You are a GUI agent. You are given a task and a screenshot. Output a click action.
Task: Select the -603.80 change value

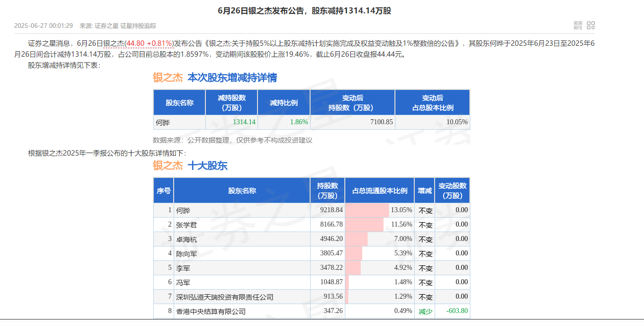click(457, 311)
